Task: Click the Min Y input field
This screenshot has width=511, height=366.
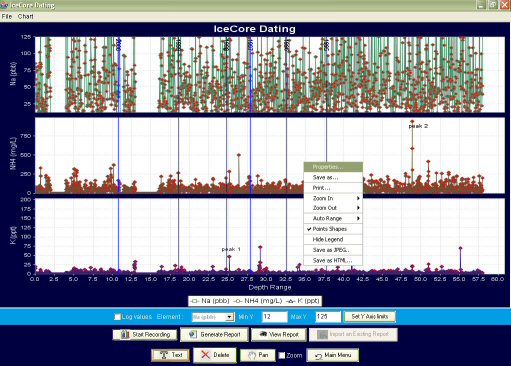Action: point(274,317)
